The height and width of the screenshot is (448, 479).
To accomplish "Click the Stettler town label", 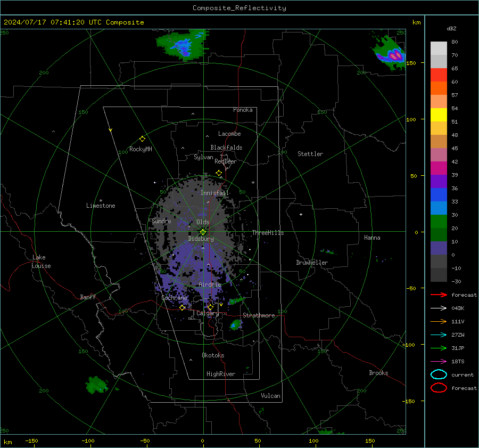I will tap(310, 154).
